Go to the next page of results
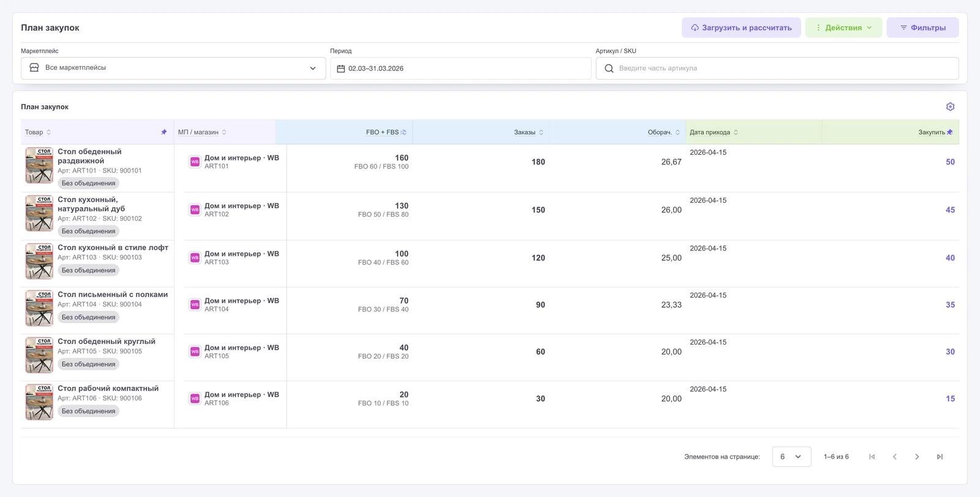 pyautogui.click(x=917, y=457)
